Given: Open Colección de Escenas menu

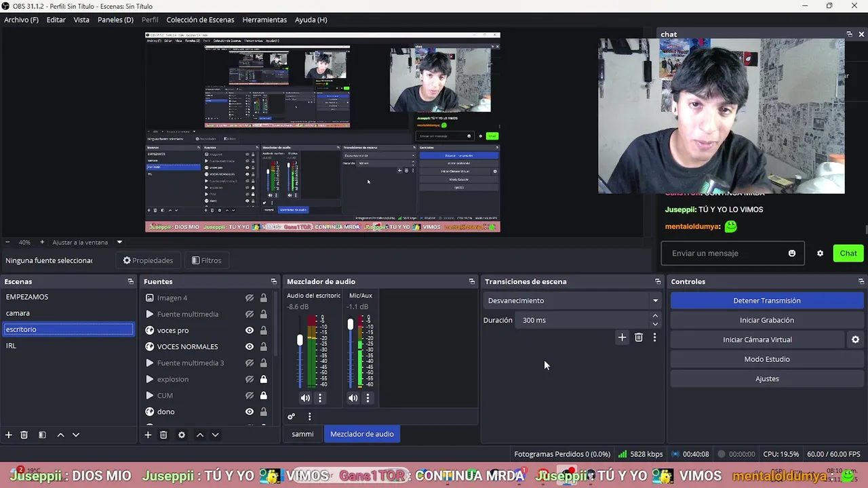Looking at the screenshot, I should tap(200, 20).
